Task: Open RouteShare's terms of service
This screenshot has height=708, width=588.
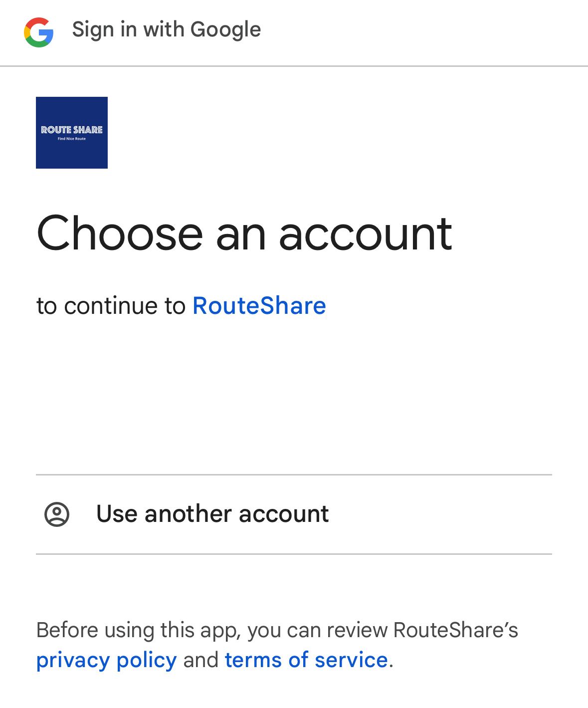Action: point(306,660)
